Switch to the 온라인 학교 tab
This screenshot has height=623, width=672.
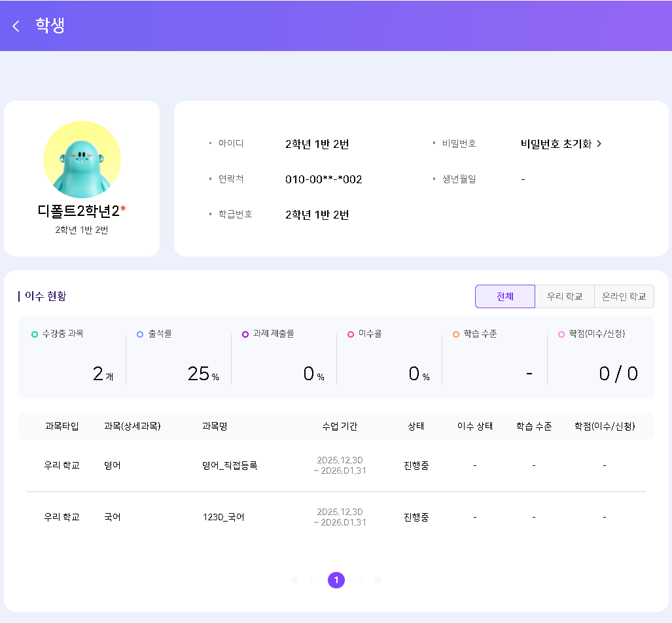coord(624,296)
